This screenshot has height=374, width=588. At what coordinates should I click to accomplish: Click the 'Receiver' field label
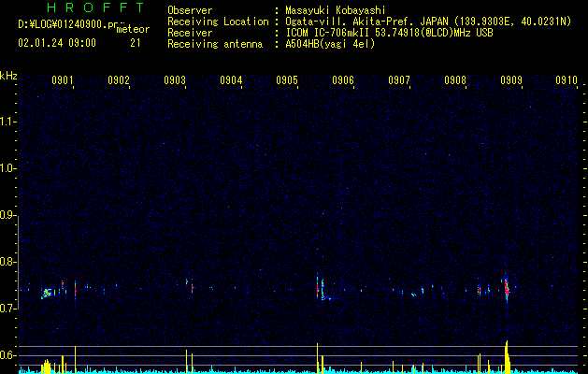[x=190, y=33]
